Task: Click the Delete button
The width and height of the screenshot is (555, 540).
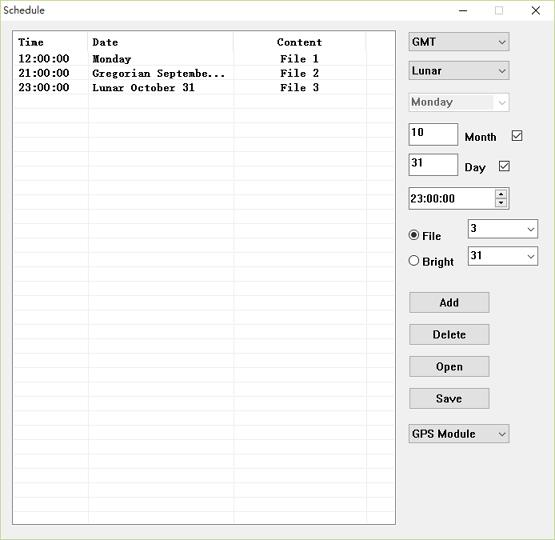Action: click(449, 334)
